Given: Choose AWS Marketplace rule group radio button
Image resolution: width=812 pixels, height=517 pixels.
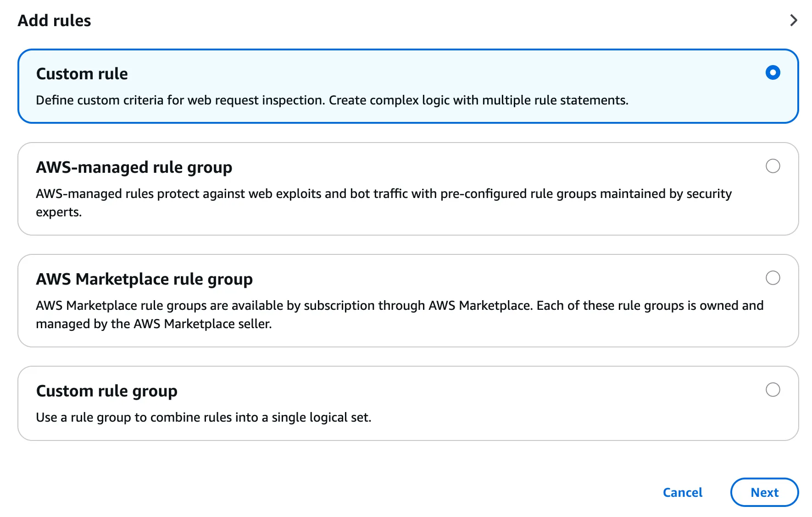Looking at the screenshot, I should tap(773, 278).
